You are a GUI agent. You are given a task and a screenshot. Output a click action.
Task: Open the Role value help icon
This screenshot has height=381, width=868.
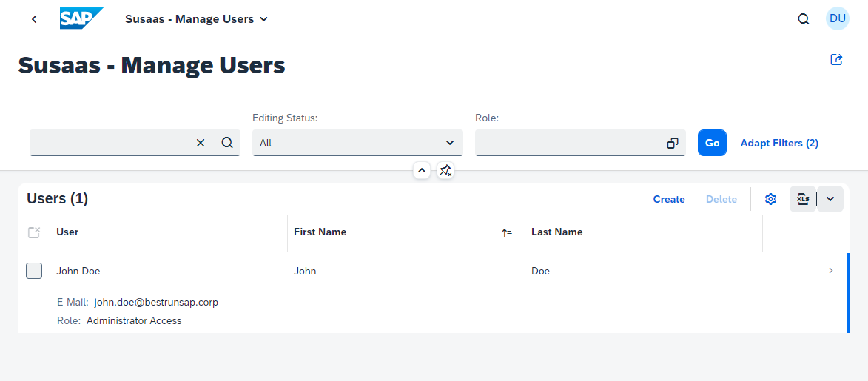(673, 143)
